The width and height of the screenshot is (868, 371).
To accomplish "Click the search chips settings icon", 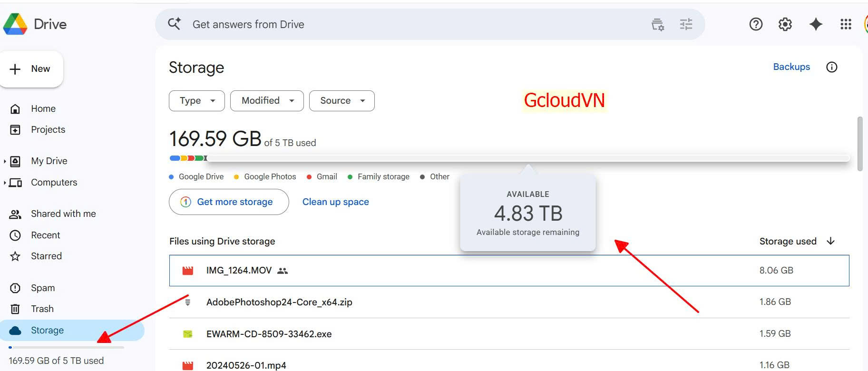I will click(658, 24).
